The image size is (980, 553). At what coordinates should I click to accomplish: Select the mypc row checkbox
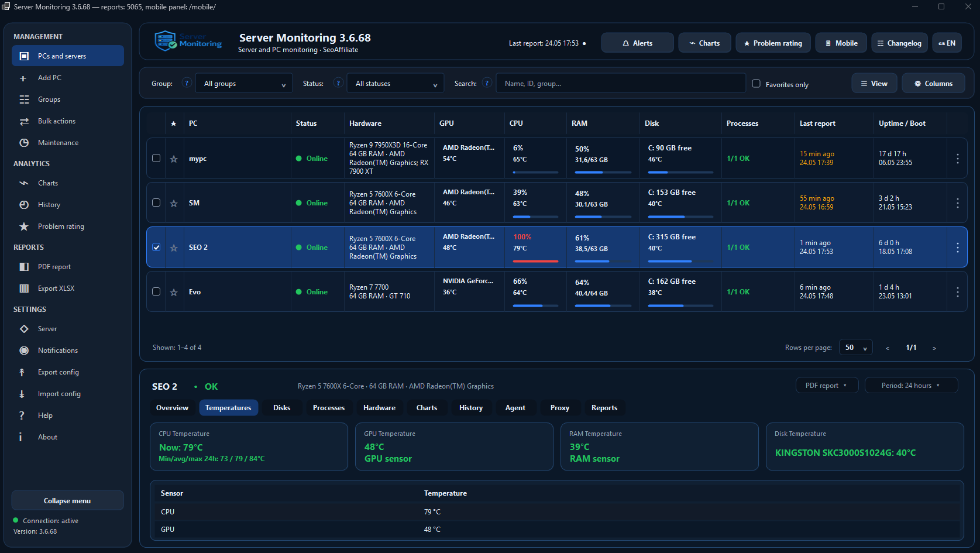point(156,158)
